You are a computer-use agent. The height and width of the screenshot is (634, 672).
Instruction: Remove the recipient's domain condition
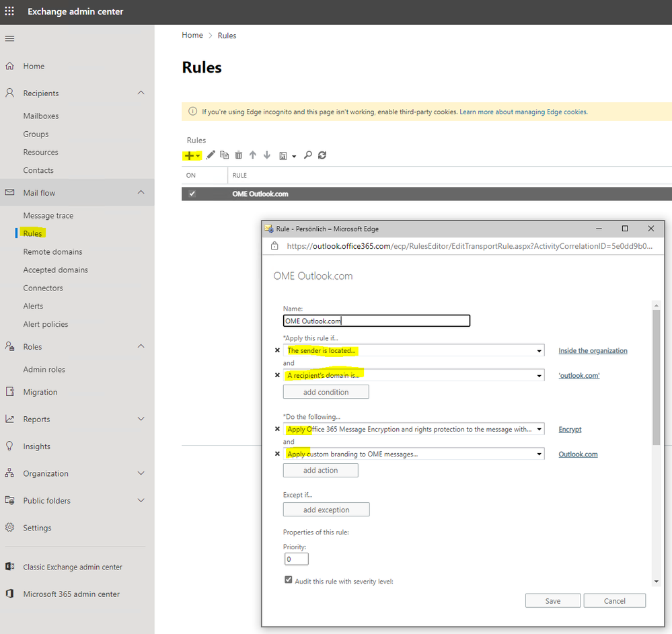point(277,375)
